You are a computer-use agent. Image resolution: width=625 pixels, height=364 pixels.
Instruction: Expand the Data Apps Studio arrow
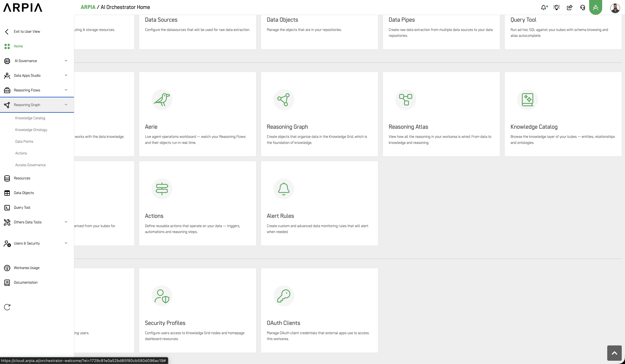point(66,75)
